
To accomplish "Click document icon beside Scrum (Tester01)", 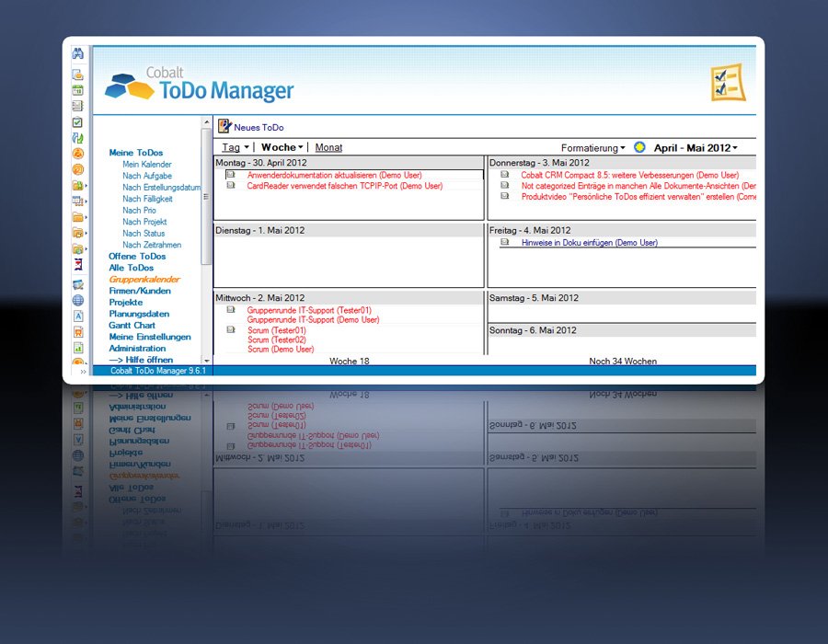I will (231, 329).
